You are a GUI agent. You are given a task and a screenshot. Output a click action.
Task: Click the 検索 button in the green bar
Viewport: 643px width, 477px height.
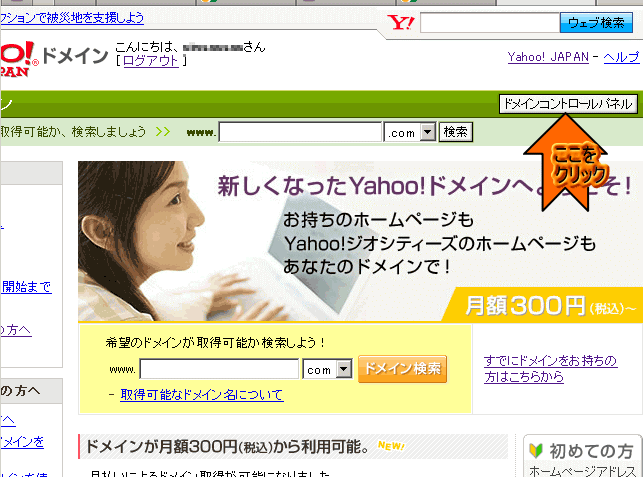[456, 132]
